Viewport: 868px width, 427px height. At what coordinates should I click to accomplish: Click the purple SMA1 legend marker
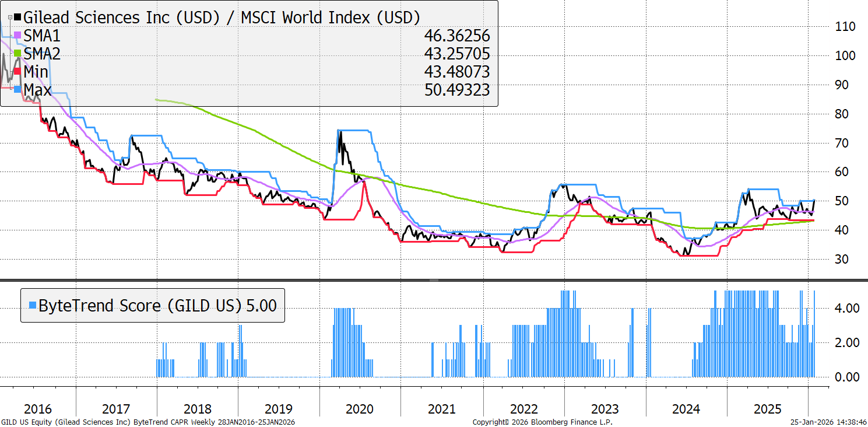click(17, 36)
